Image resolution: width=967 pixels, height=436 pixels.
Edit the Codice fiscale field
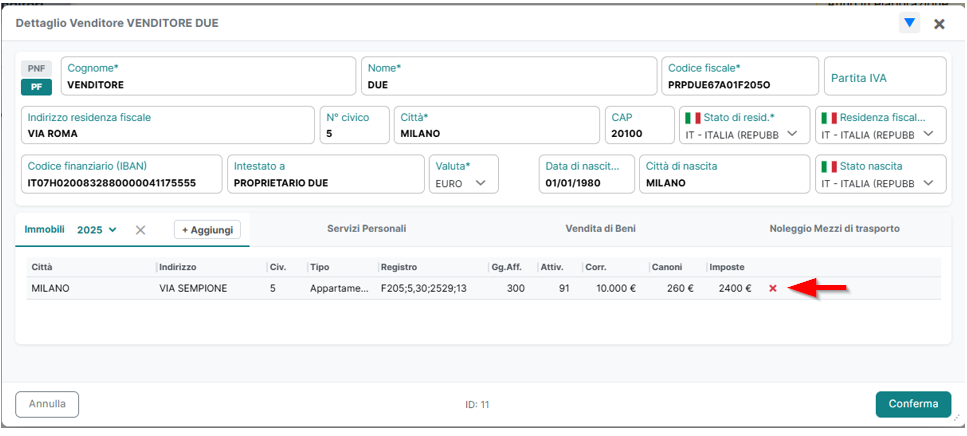[x=740, y=76]
